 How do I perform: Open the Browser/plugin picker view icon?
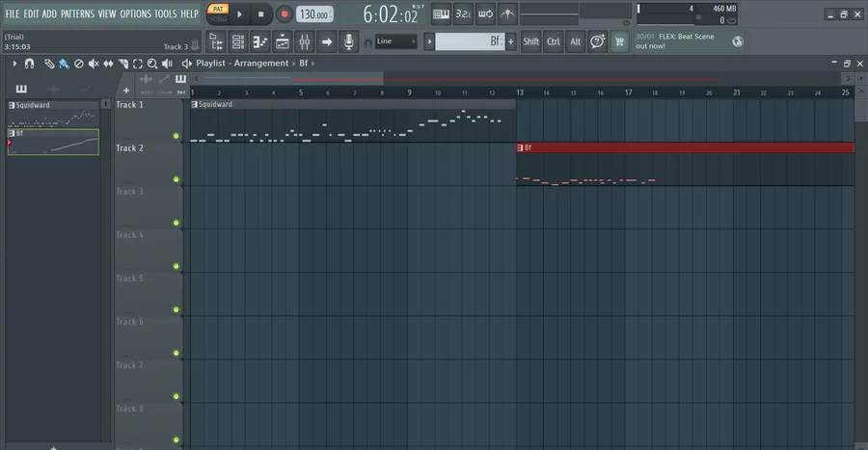[216, 41]
